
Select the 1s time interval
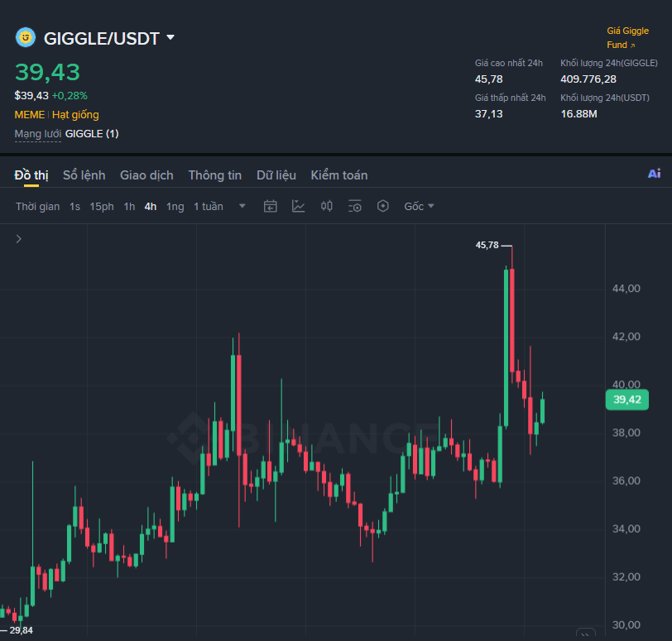(x=74, y=207)
